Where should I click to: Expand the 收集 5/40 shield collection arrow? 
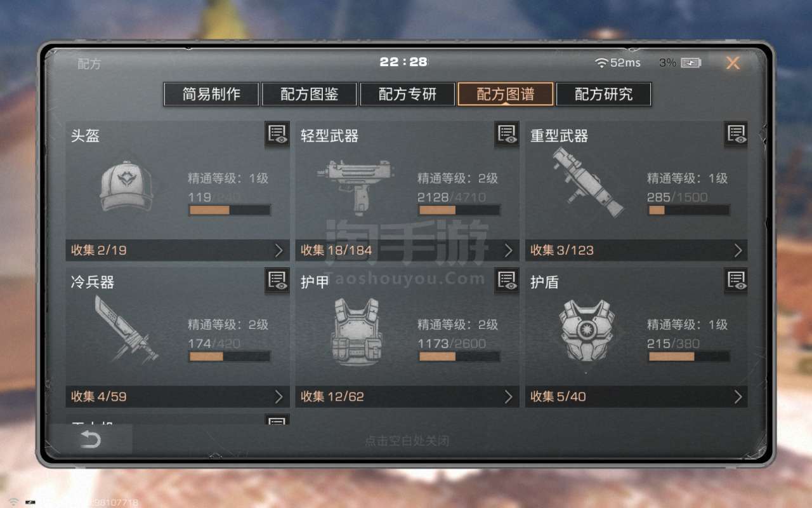738,396
